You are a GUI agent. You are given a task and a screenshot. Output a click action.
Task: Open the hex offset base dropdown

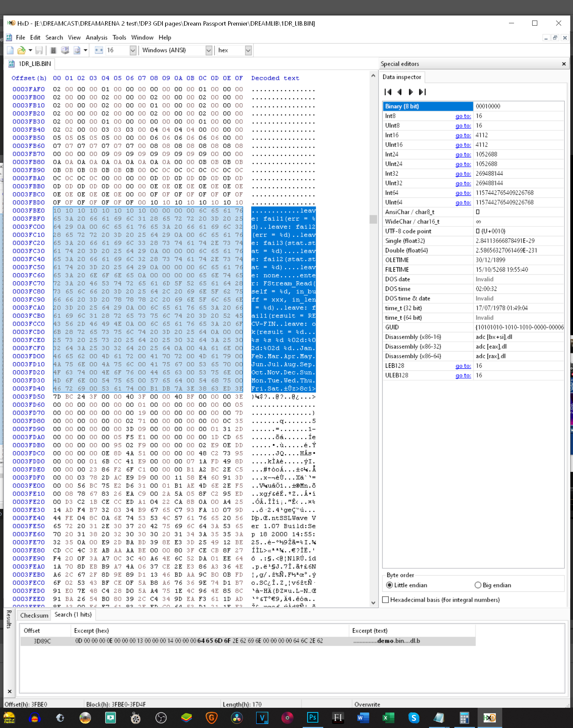(x=248, y=51)
